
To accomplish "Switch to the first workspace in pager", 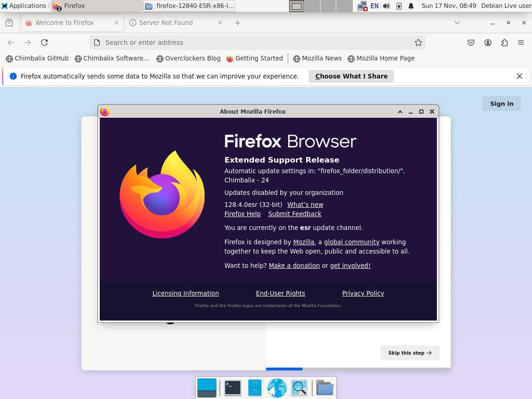I will click(x=296, y=6).
